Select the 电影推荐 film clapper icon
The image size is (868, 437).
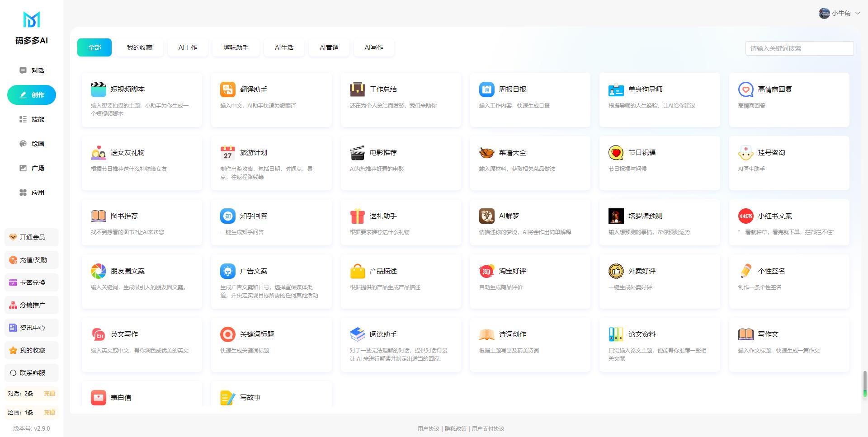[x=357, y=153]
